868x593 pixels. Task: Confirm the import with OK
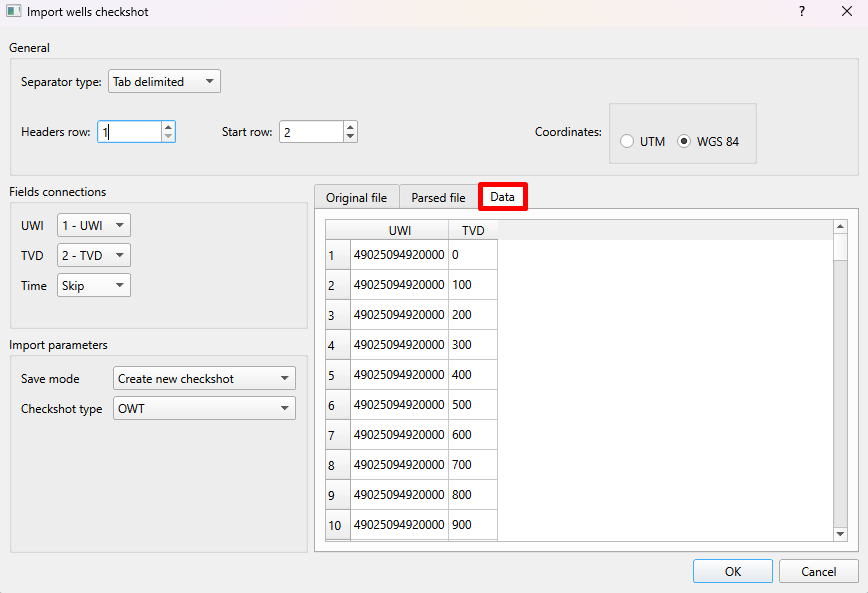(x=732, y=570)
